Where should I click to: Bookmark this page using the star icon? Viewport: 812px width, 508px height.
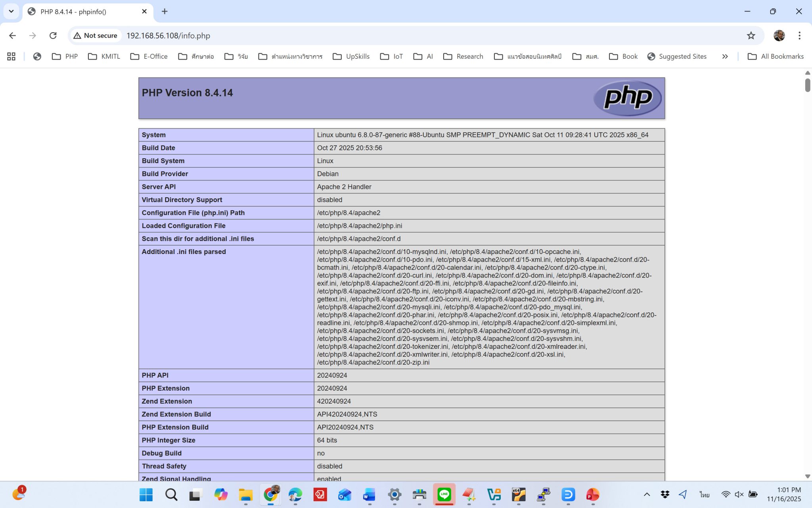click(751, 35)
